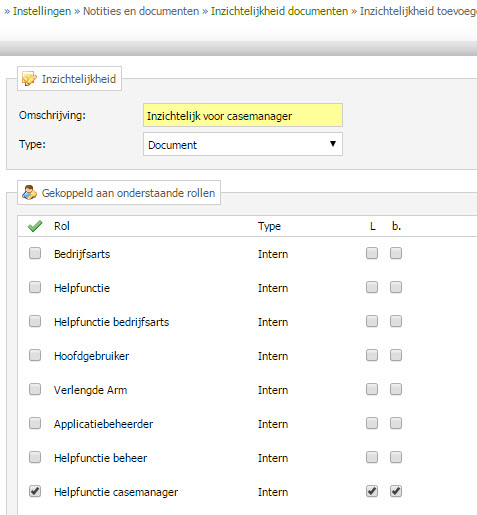Image resolution: width=477 pixels, height=515 pixels.
Task: Click the Applicatiebeheerder role name
Action: (103, 424)
